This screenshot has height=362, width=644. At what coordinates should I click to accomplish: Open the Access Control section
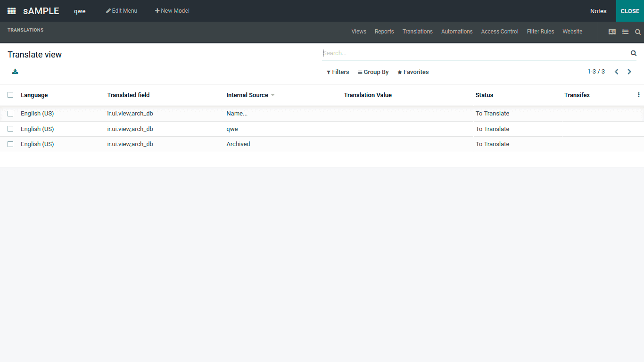click(x=499, y=32)
